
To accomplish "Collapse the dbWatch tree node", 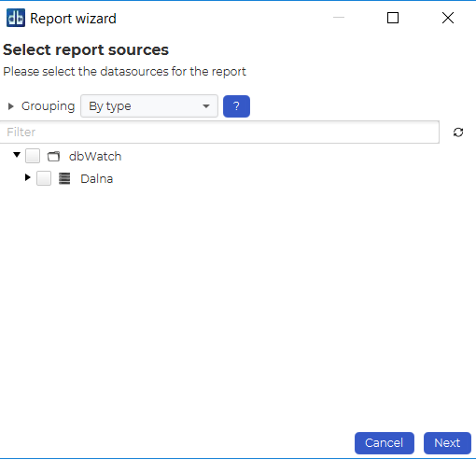I will tap(17, 154).
